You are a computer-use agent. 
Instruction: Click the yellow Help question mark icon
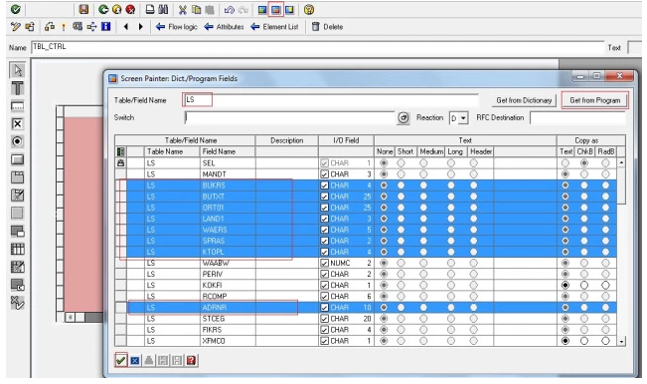309,9
